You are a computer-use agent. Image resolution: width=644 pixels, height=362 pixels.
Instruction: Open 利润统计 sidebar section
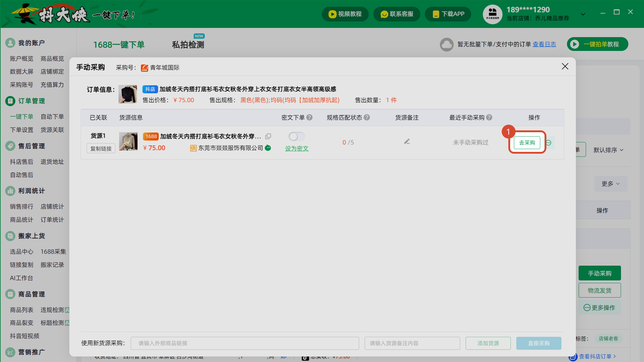tap(25, 191)
